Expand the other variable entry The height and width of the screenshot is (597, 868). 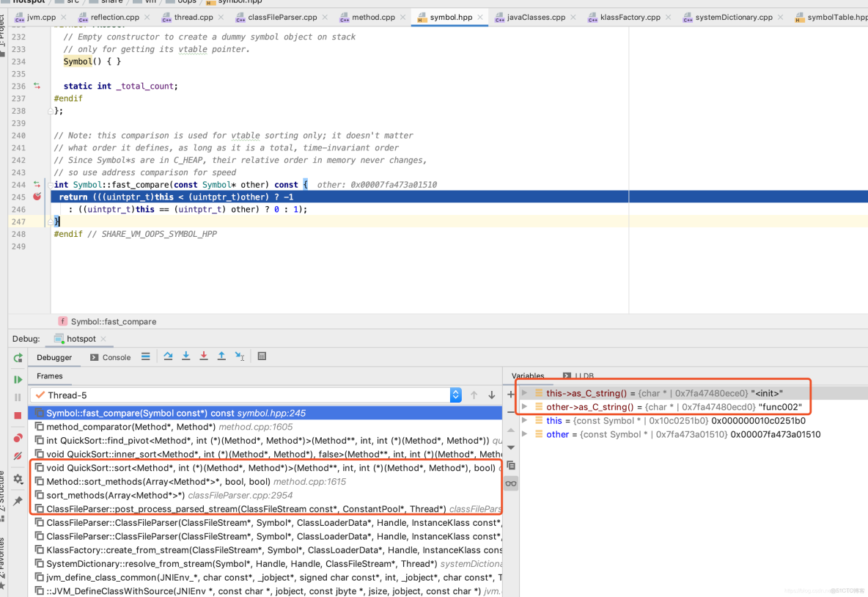(523, 434)
